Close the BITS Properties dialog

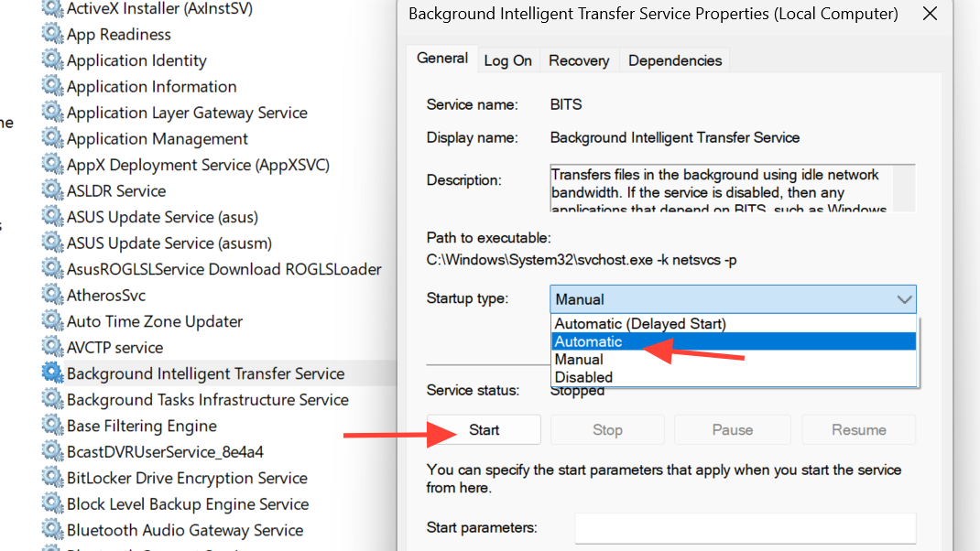[x=930, y=15]
